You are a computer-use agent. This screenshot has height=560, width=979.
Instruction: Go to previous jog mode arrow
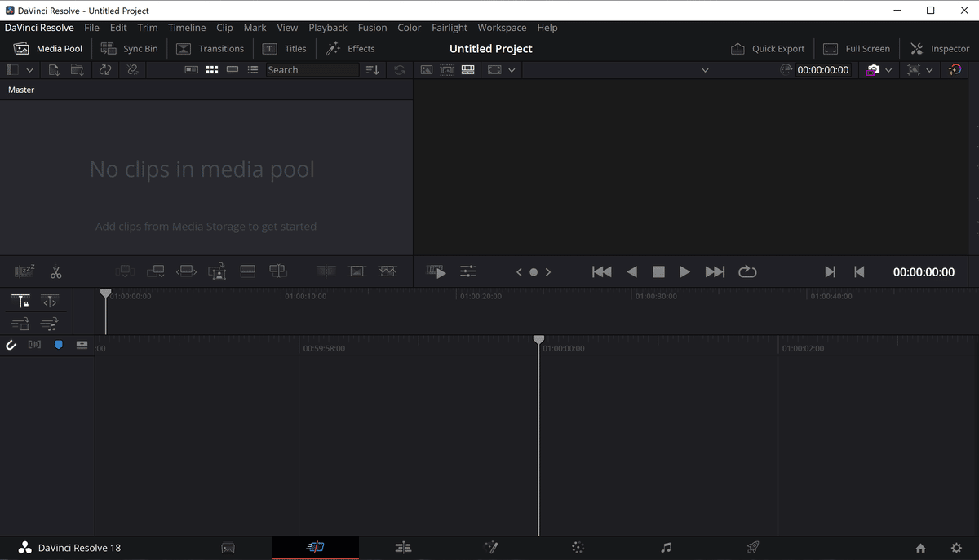(519, 272)
